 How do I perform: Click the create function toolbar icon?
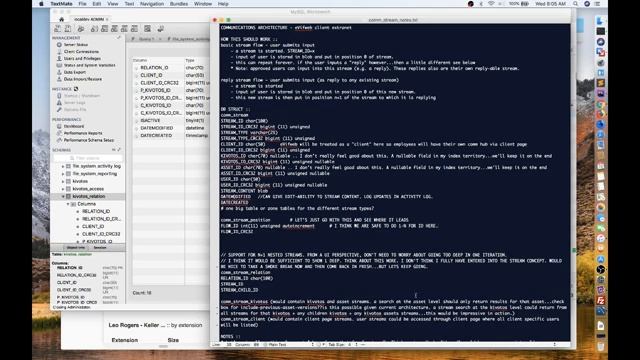[134, 29]
